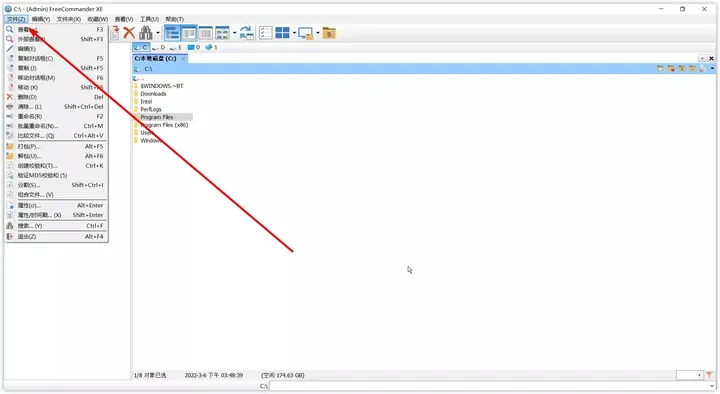Open the 工具(U) menu in menu bar
Image resolution: width=720 pixels, height=394 pixels.
[x=149, y=19]
